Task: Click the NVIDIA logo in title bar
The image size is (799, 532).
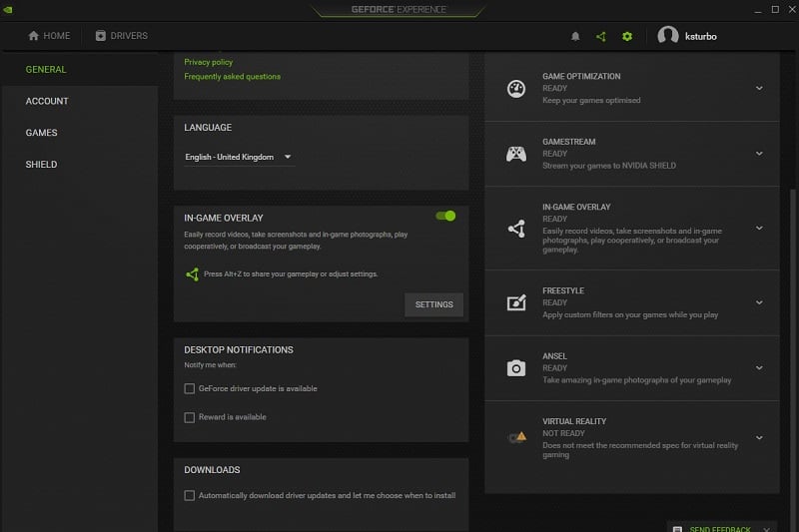Action: pyautogui.click(x=8, y=9)
